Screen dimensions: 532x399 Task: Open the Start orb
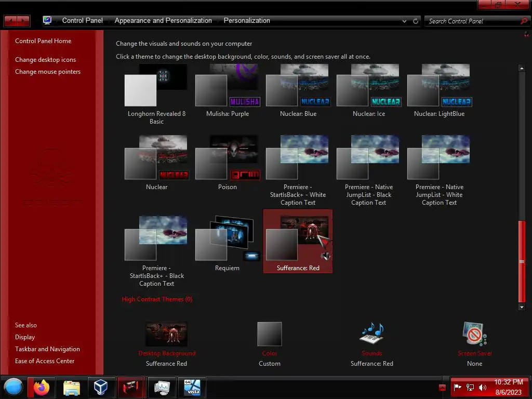click(13, 387)
